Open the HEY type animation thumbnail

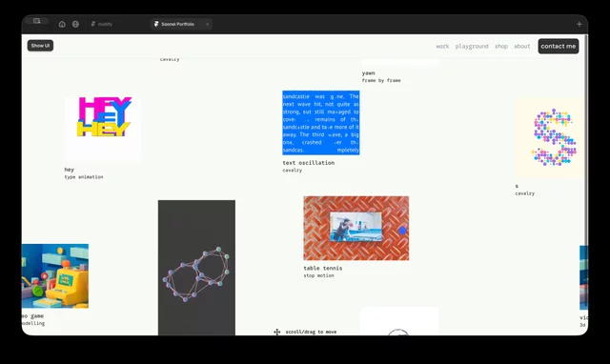[x=103, y=129]
